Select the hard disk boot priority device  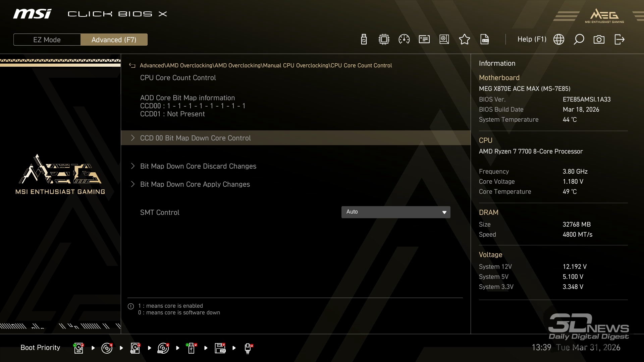click(78, 348)
